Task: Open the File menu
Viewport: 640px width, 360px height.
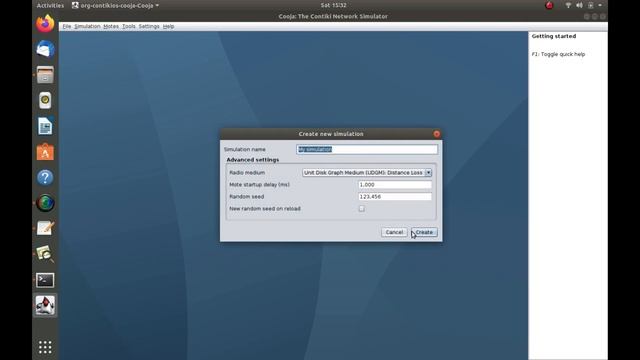Action: (67, 26)
